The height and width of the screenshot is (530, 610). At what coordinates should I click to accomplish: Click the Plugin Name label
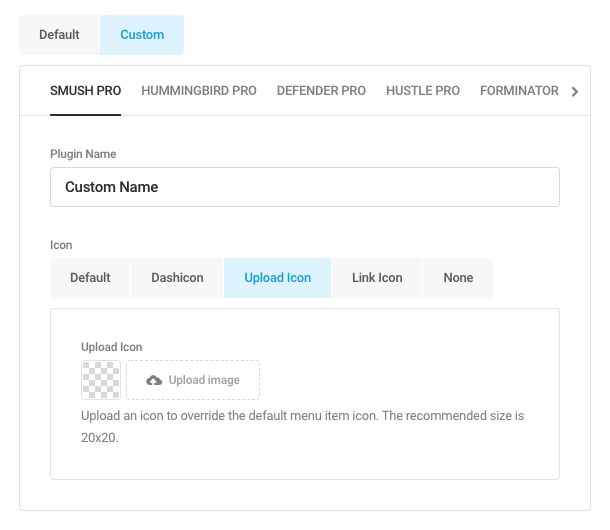click(83, 154)
